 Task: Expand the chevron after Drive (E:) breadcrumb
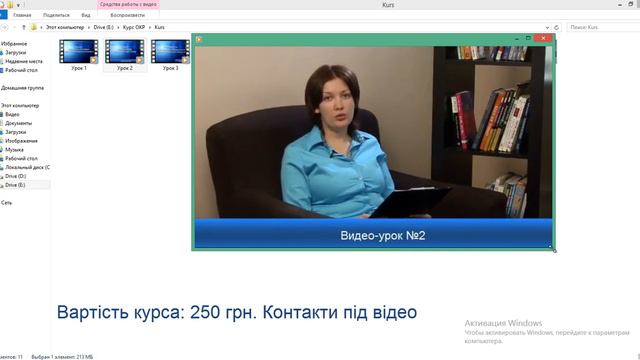[x=118, y=27]
